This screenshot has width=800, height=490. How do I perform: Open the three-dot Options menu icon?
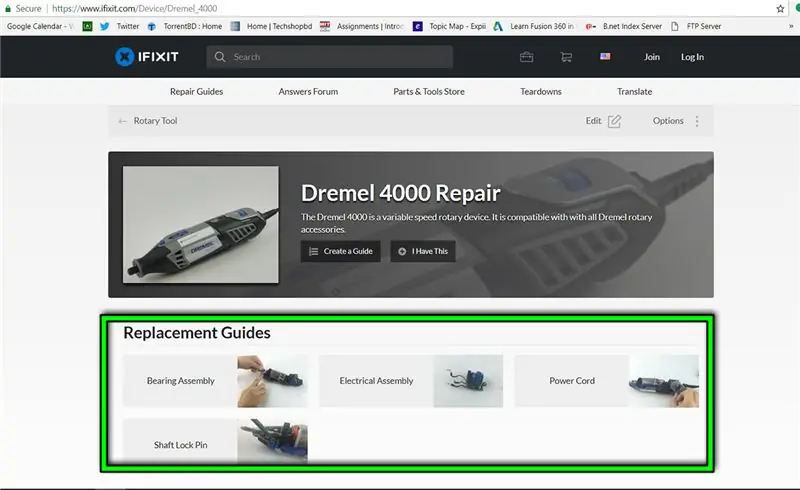[697, 121]
